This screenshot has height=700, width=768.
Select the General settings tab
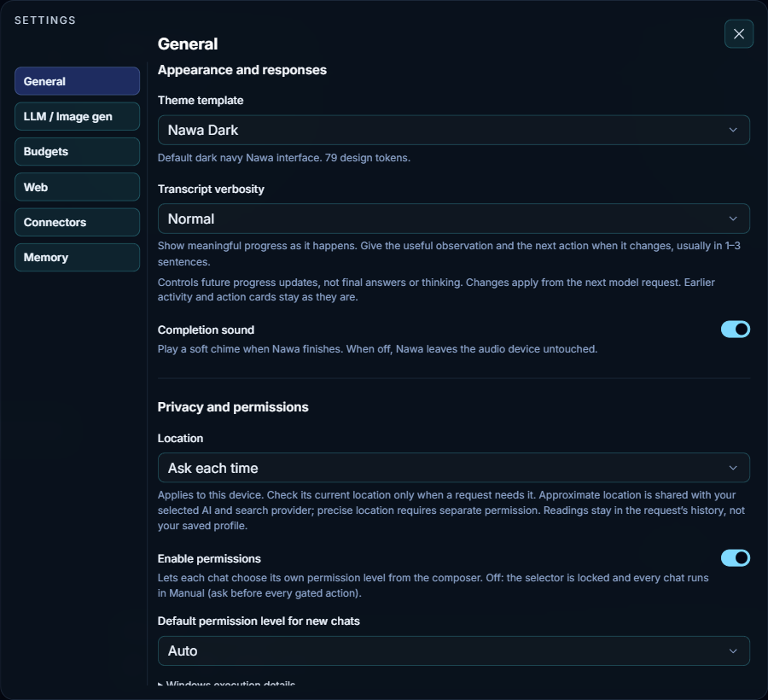[x=78, y=81]
